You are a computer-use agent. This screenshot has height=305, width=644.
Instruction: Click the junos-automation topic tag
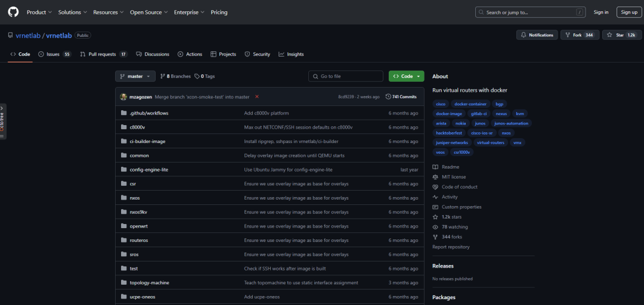[512, 123]
